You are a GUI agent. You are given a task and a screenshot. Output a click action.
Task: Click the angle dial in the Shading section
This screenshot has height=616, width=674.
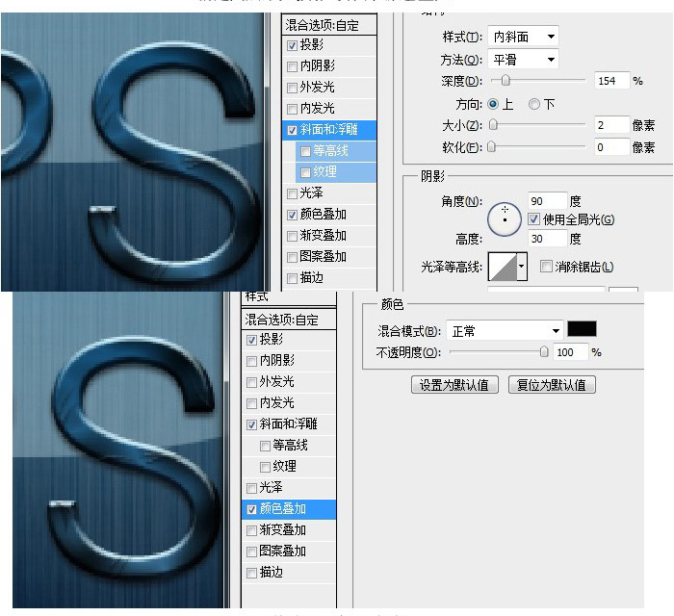pos(505,218)
